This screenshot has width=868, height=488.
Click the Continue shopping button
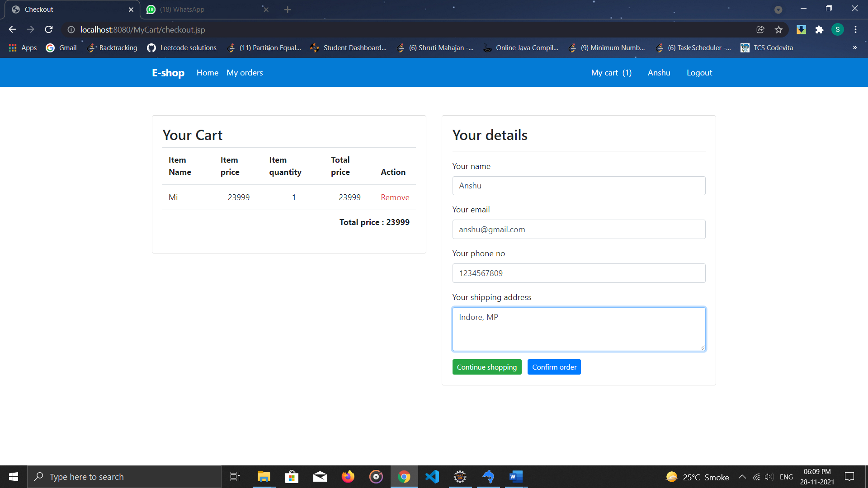click(x=487, y=367)
